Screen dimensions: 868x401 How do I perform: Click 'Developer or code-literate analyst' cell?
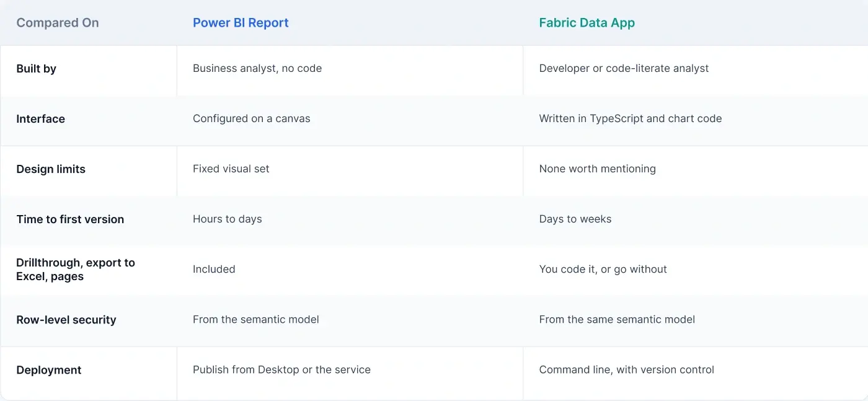624,69
